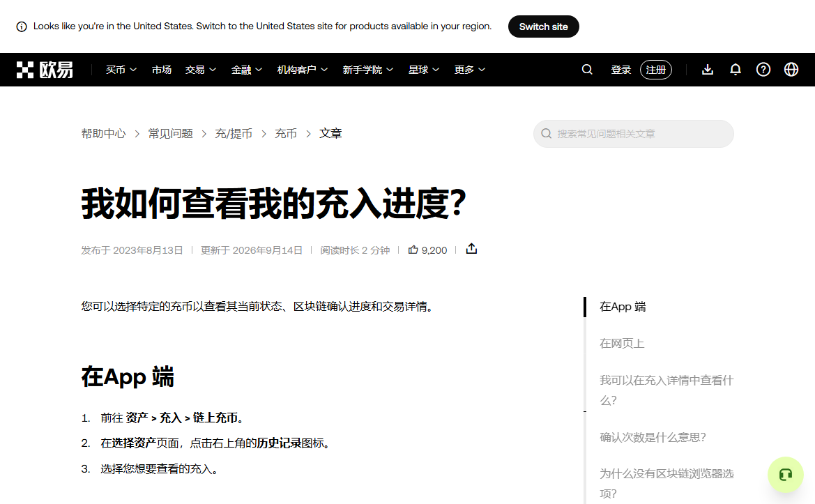Click the 9,200 likes count
Viewport: 815px width, 504px height.
(434, 250)
